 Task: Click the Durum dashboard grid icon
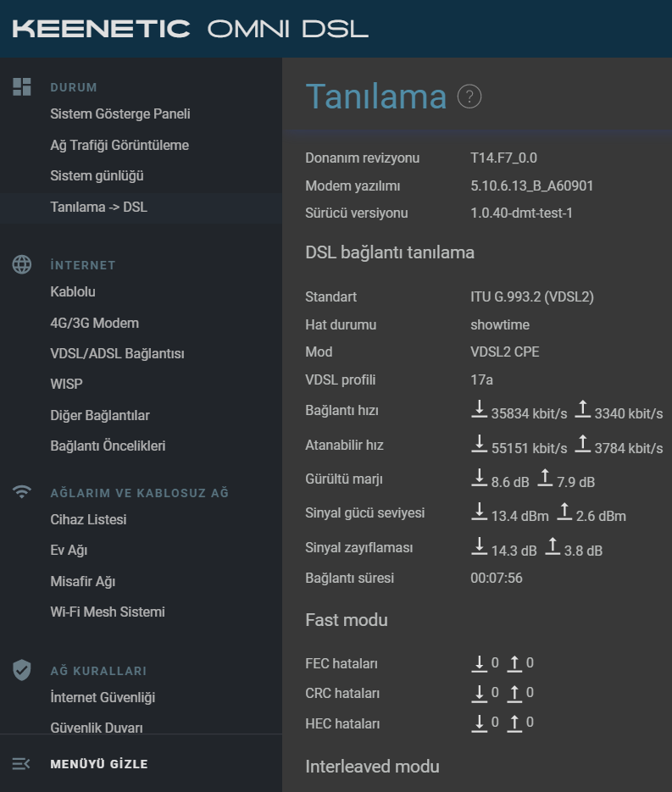coord(22,87)
